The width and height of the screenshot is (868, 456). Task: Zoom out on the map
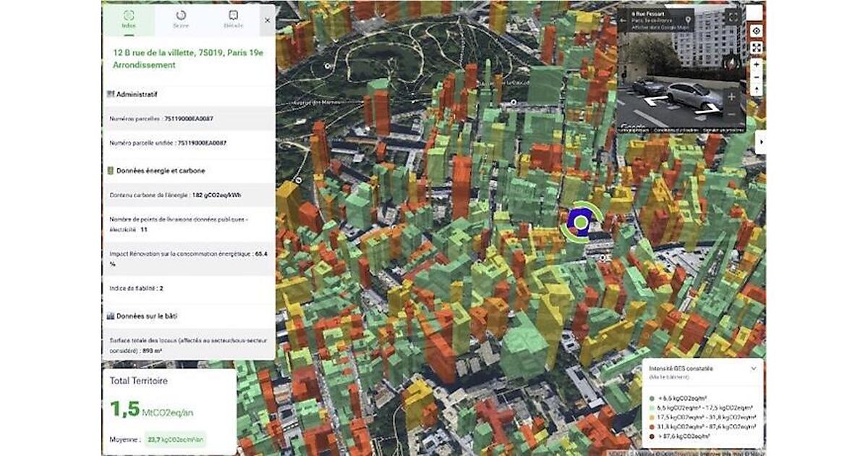click(756, 77)
